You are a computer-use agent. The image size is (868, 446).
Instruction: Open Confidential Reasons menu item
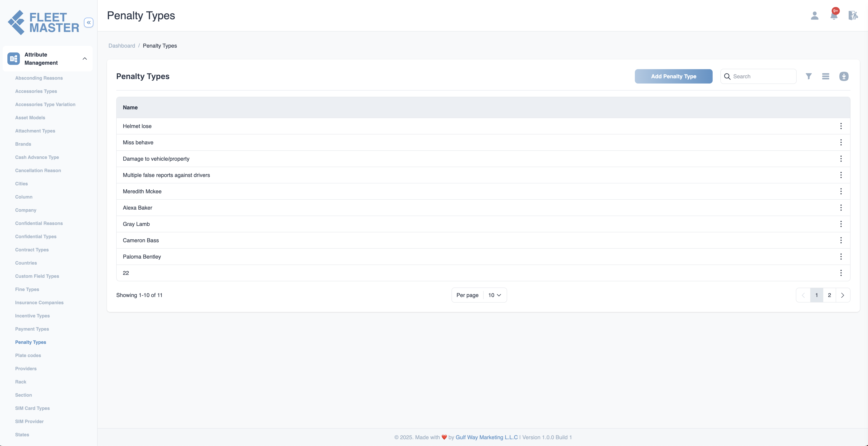point(39,224)
